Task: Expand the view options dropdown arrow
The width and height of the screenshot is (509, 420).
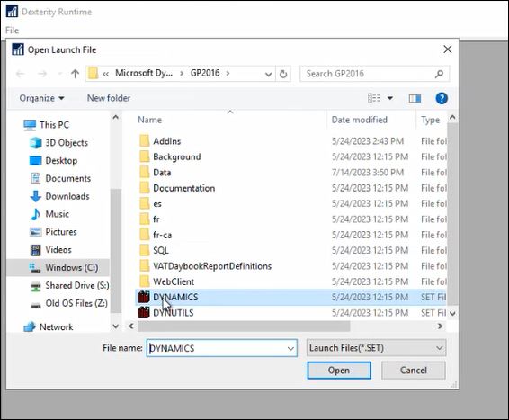Action: coord(390,98)
